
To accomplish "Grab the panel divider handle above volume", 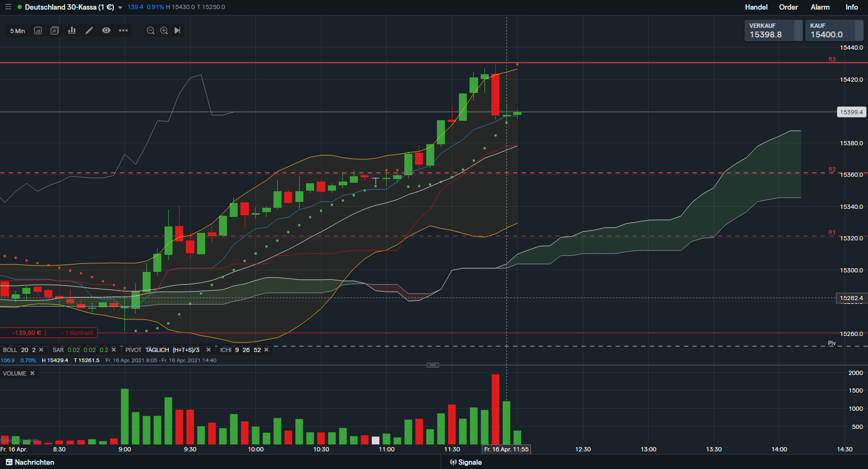I will point(433,365).
